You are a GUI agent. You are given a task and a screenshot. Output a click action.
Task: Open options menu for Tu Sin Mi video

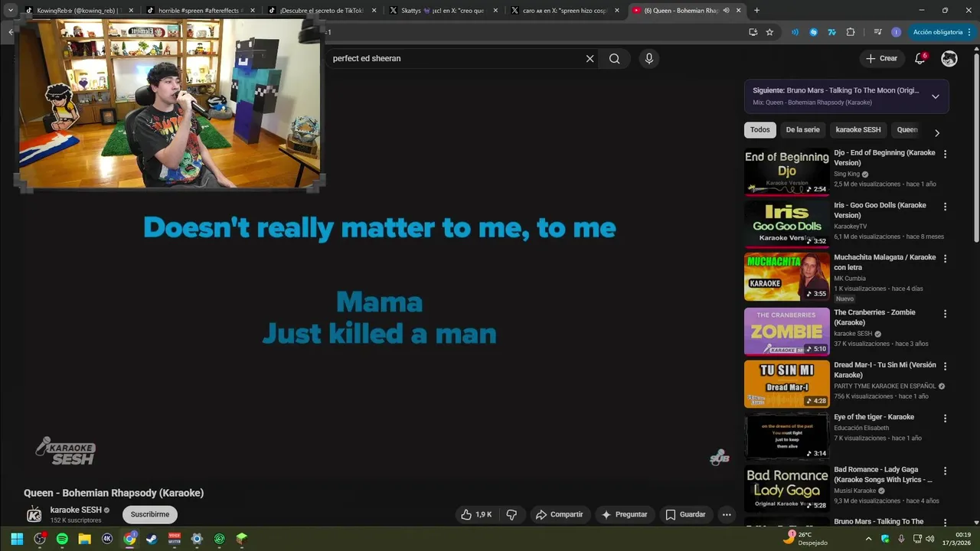945,366
